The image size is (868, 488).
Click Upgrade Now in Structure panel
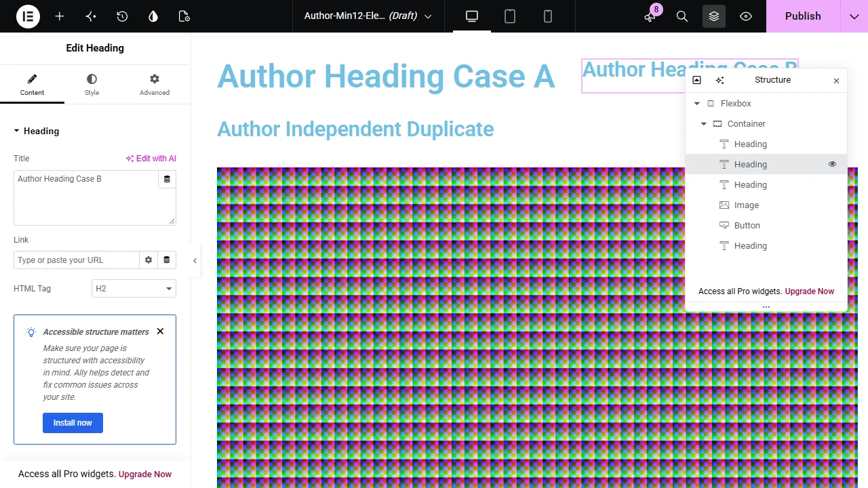click(810, 291)
